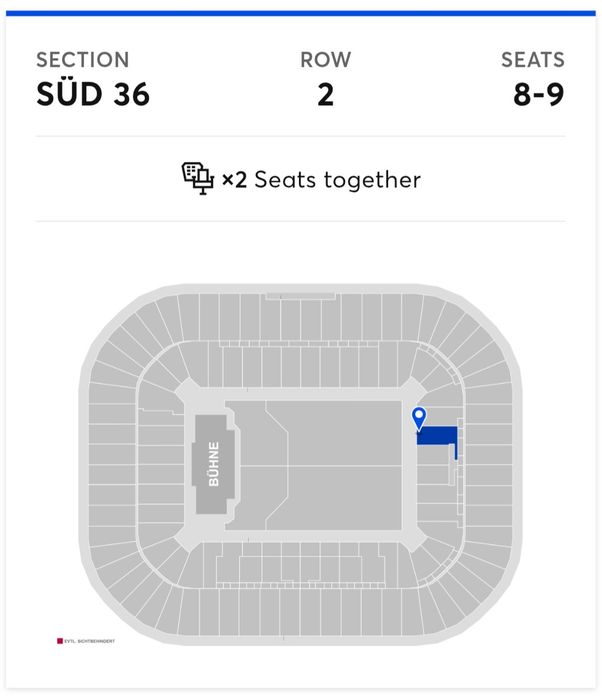The image size is (602, 699).
Task: Click the SÜD 36 section heading
Action: coord(93,94)
